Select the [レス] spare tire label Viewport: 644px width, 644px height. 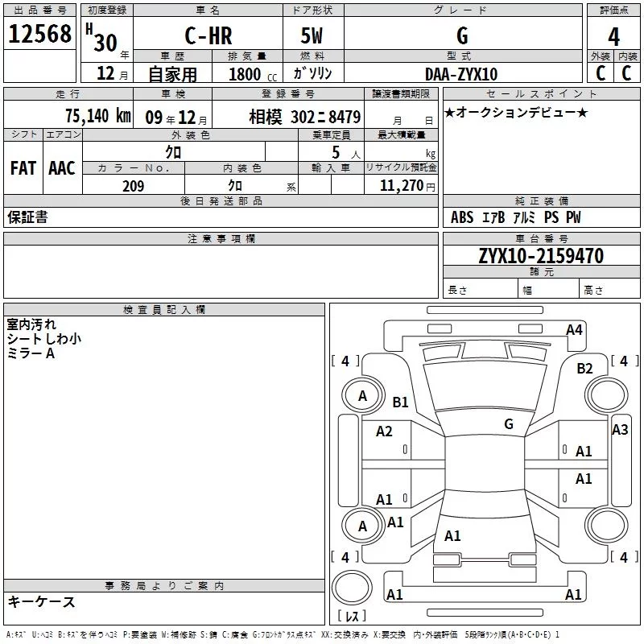(352, 616)
